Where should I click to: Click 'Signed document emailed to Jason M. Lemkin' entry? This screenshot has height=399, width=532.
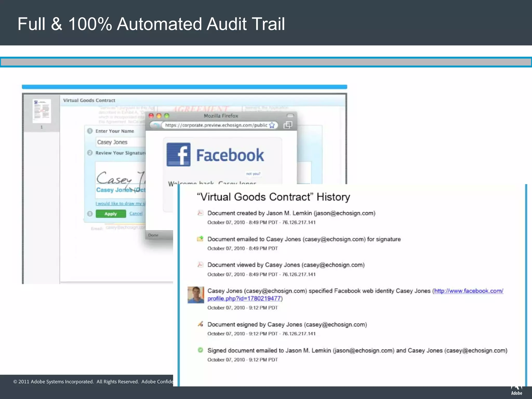[357, 350]
